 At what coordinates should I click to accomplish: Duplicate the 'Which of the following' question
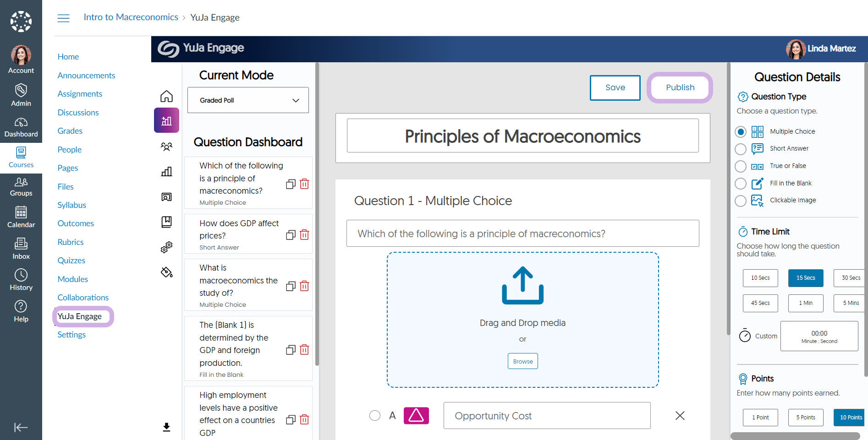(x=291, y=184)
